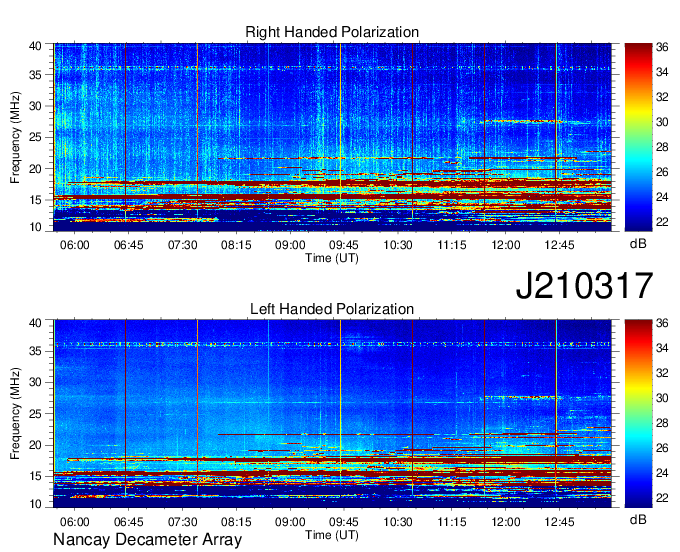Click 09:00 time tick of Left Handed plot
Screen dimensions: 680x552
coord(290,522)
